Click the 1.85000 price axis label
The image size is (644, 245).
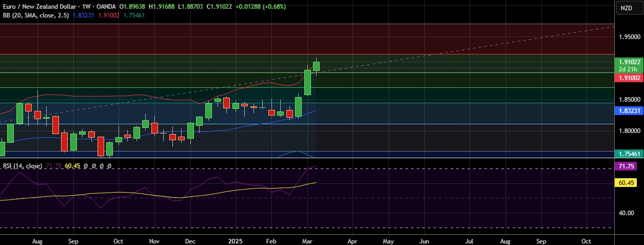630,100
